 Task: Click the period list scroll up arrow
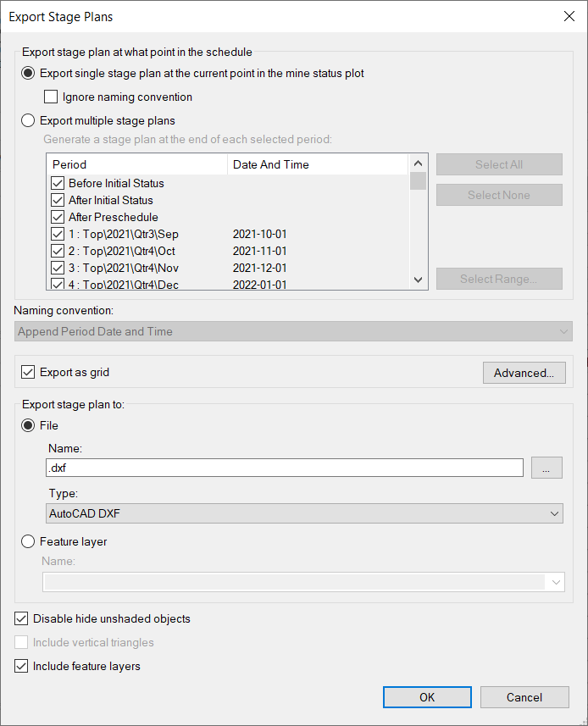point(418,163)
